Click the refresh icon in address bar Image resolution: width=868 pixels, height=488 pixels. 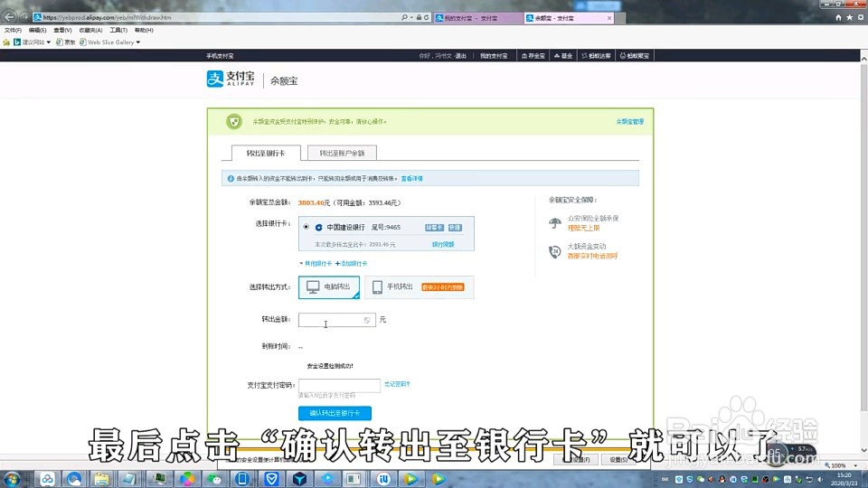pyautogui.click(x=426, y=18)
